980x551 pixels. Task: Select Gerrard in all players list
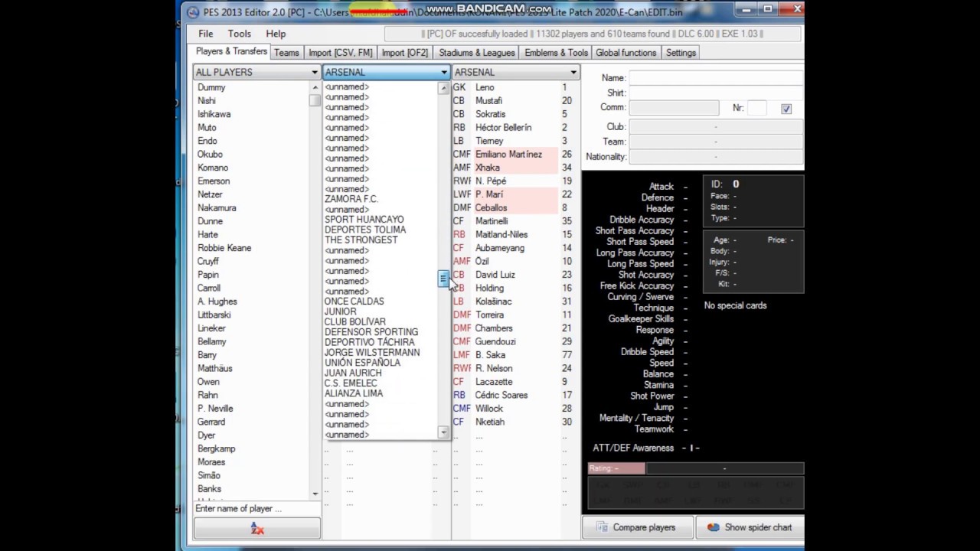click(211, 422)
